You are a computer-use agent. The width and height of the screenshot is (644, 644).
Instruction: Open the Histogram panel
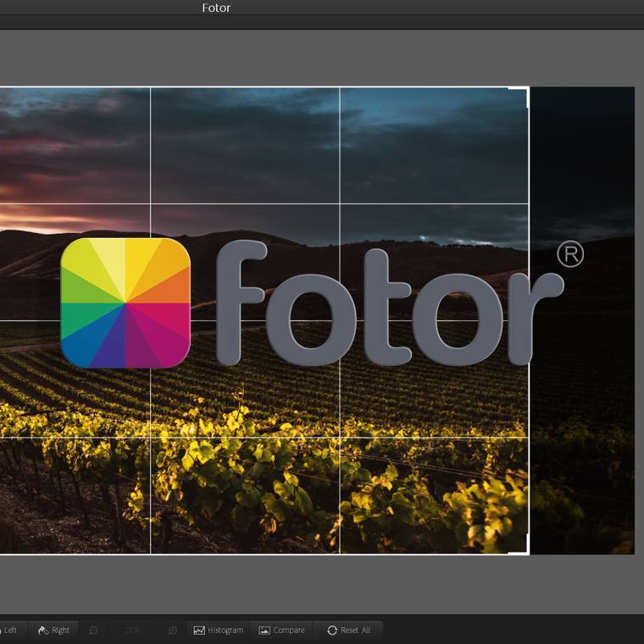coord(218,630)
